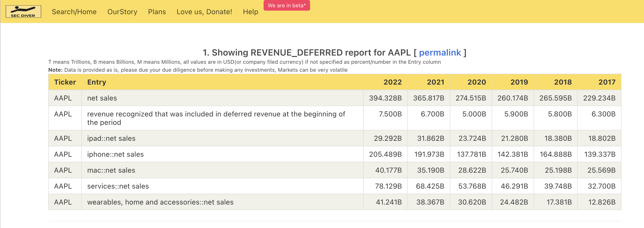The height and width of the screenshot is (228, 644).
Task: Open the Help page
Action: coord(250,12)
